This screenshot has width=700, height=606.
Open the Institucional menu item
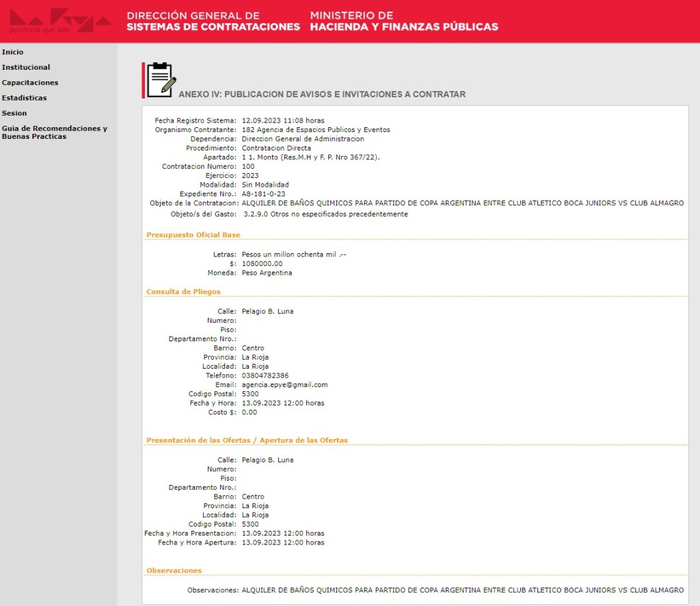click(26, 67)
